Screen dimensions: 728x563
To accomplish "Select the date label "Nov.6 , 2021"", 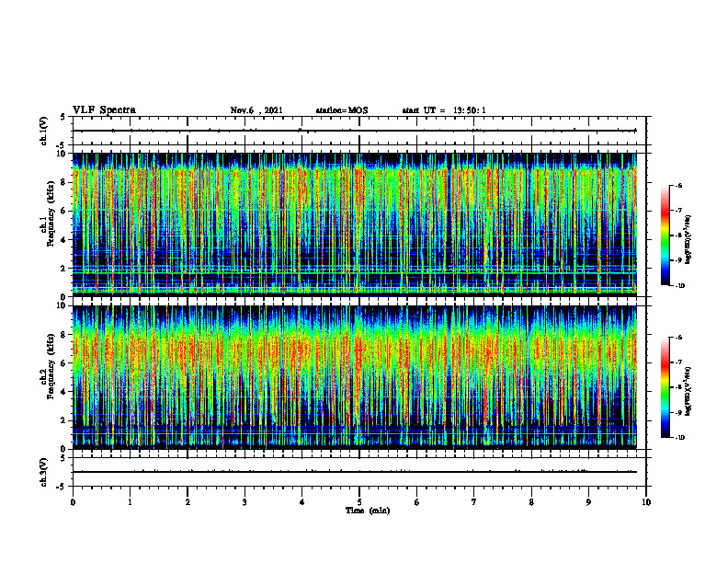I will click(x=256, y=110).
